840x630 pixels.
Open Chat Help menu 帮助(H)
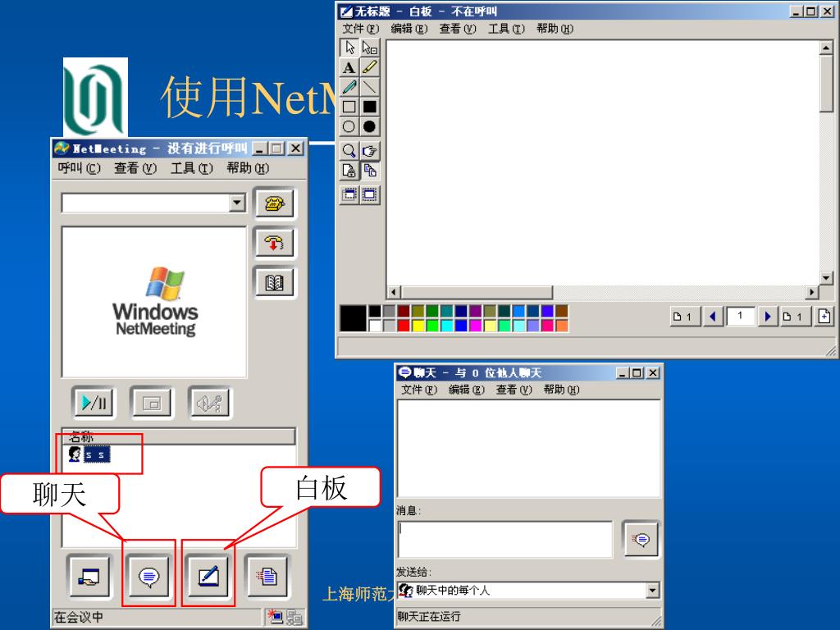click(561, 390)
